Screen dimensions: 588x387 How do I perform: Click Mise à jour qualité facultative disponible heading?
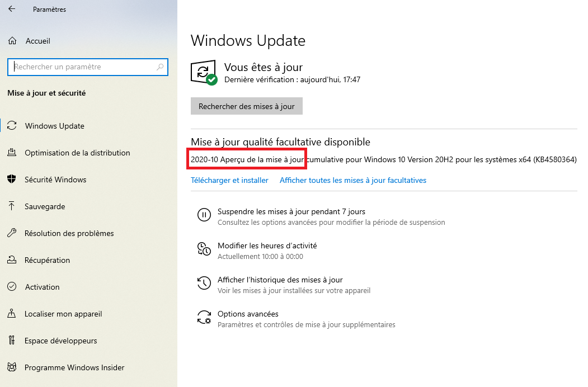(280, 141)
